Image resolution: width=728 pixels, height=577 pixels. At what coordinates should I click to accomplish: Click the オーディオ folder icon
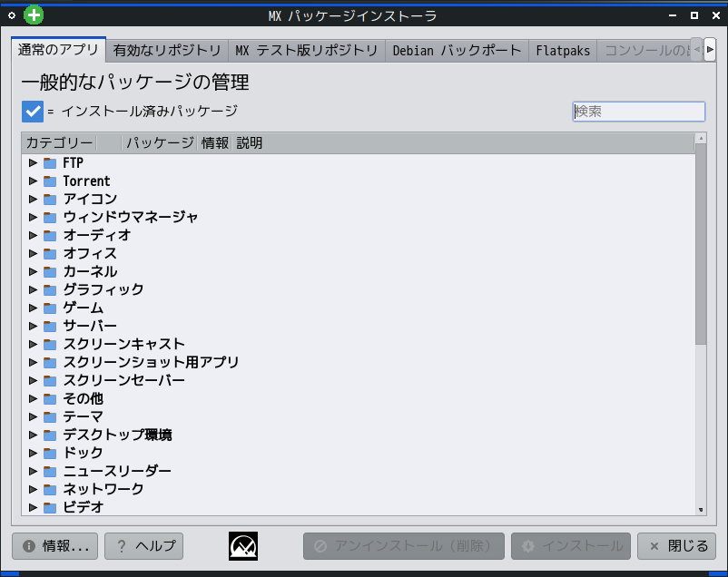50,235
